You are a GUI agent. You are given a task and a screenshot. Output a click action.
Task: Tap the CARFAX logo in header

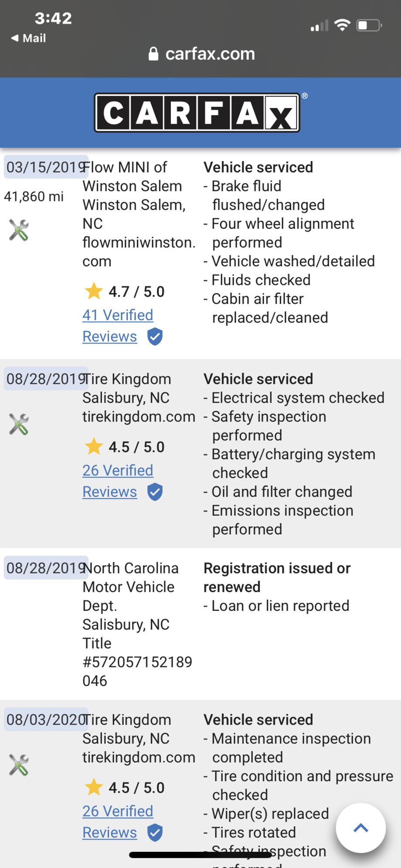coord(197,112)
